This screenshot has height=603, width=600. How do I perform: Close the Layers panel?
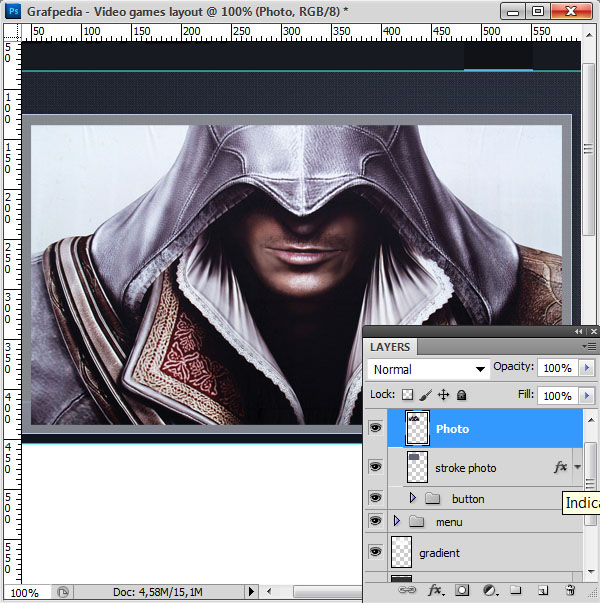point(594,331)
